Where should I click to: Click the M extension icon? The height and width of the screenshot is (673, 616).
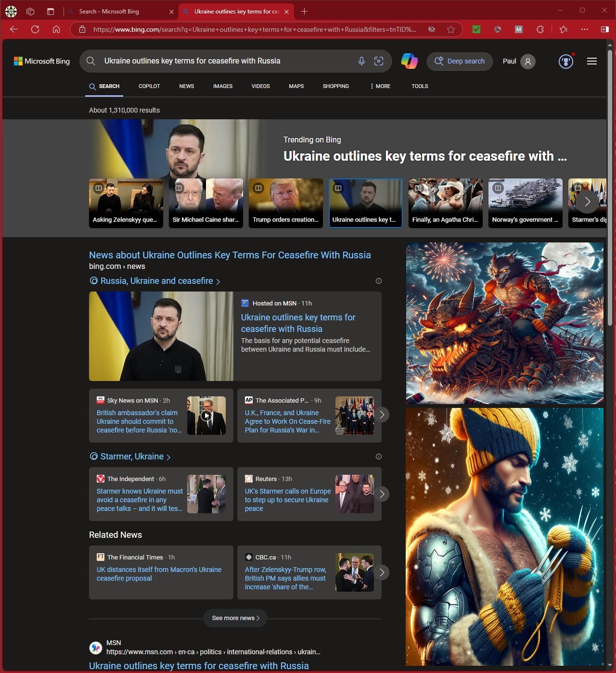(519, 29)
